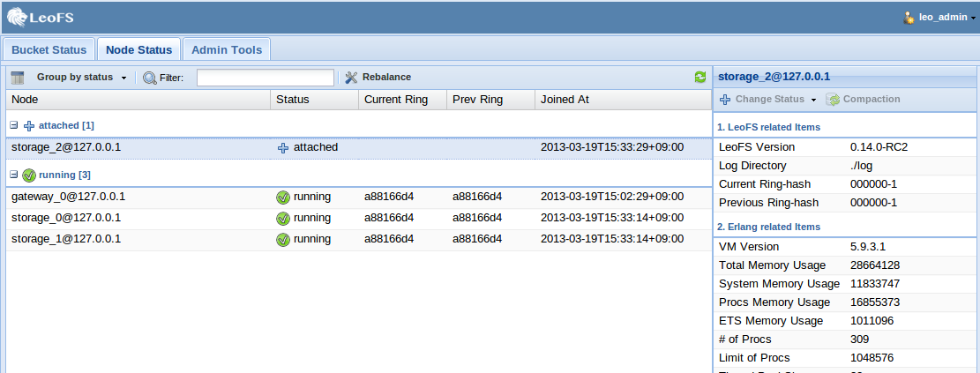The image size is (980, 373).
Task: Click the leo_admin user avatar icon
Action: point(909,18)
